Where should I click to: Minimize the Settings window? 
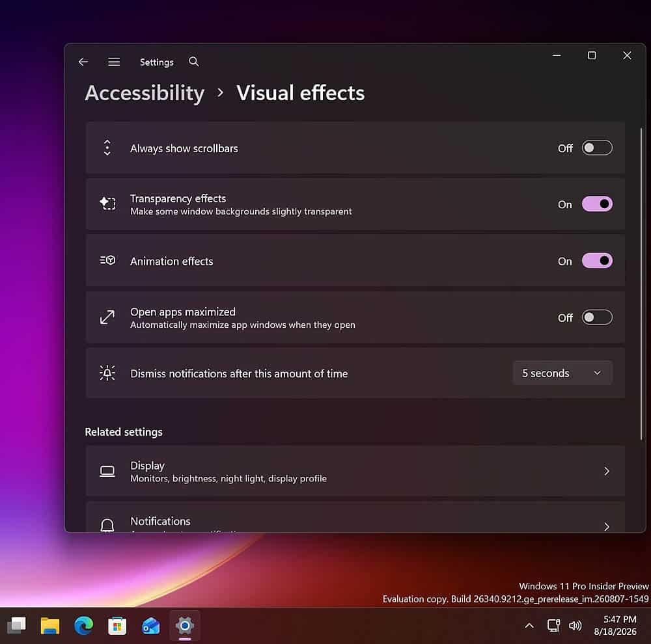pyautogui.click(x=557, y=55)
